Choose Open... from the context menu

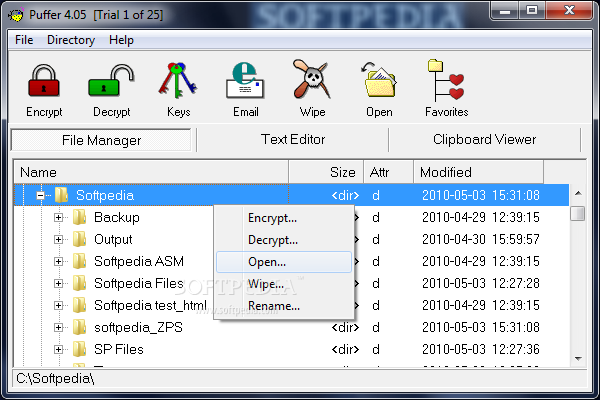tap(284, 262)
